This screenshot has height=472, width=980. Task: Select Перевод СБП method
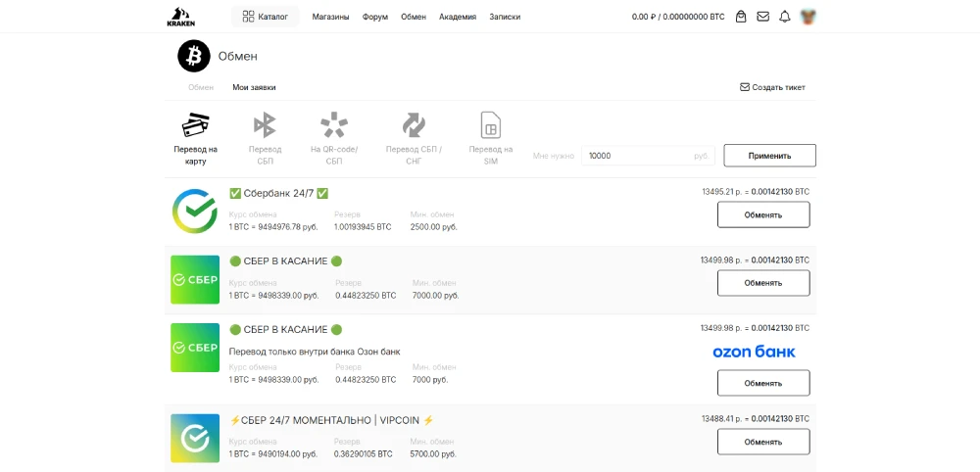(x=265, y=139)
